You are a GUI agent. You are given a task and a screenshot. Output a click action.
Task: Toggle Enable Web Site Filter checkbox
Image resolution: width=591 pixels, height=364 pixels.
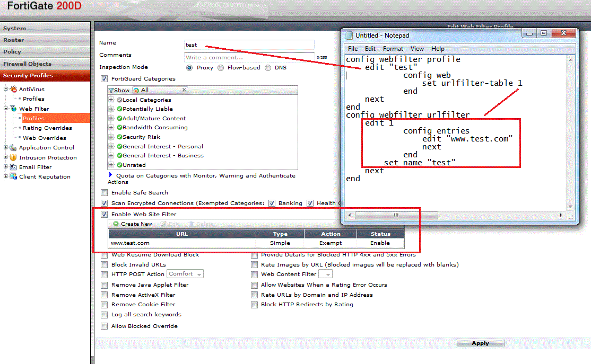tap(105, 214)
